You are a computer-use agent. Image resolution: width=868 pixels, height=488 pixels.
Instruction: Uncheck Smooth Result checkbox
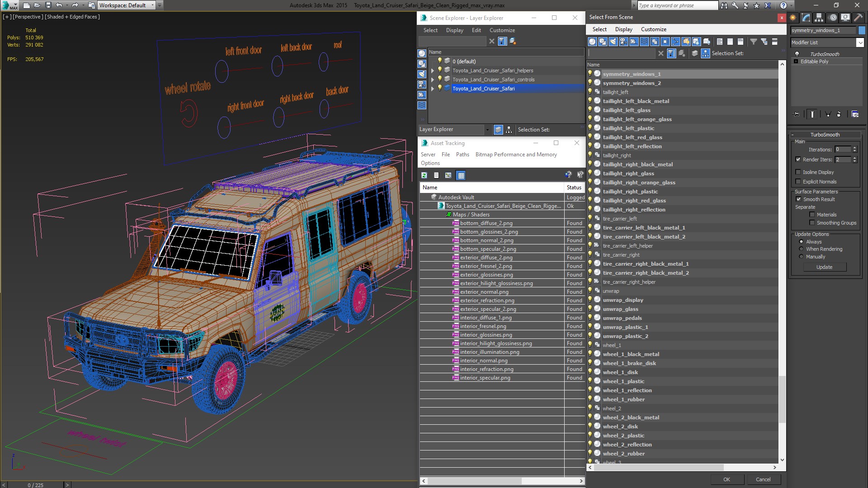pos(798,199)
